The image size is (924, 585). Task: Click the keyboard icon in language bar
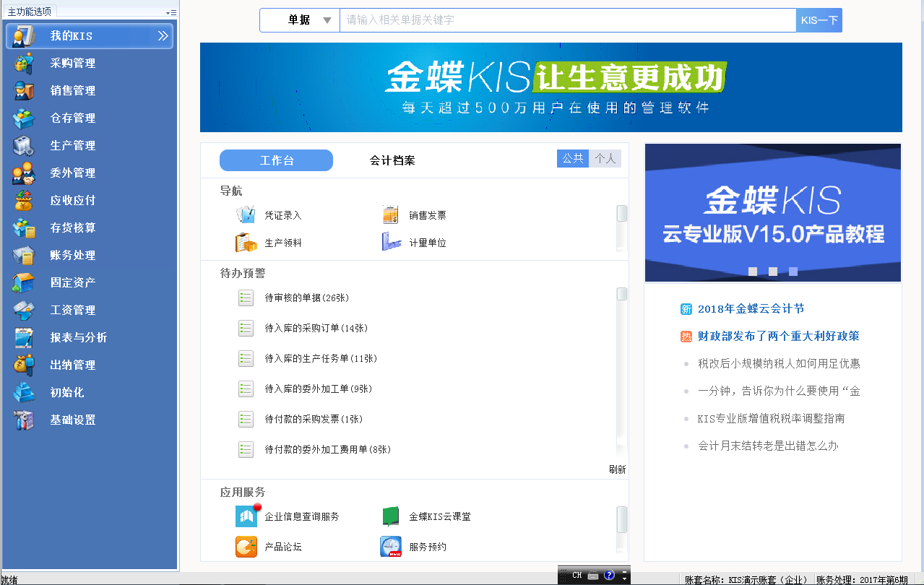tap(593, 575)
